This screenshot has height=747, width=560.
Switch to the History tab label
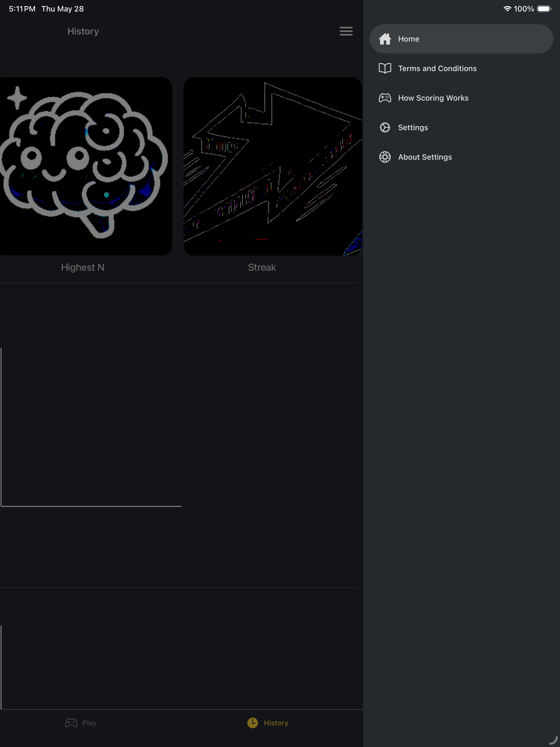(x=276, y=723)
